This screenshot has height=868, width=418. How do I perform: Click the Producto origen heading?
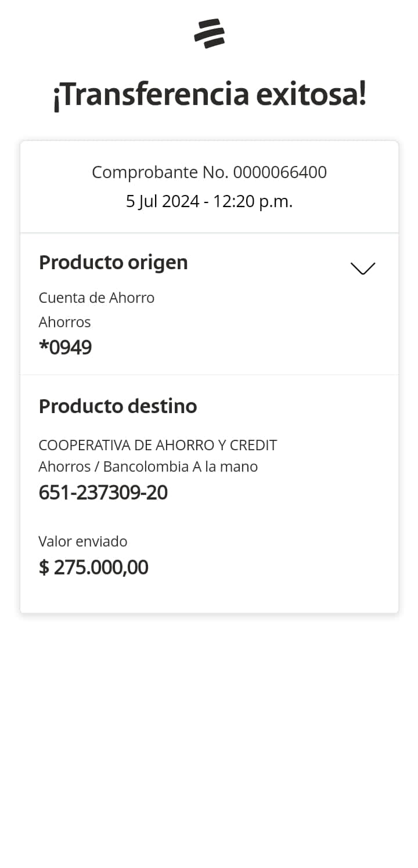click(113, 262)
